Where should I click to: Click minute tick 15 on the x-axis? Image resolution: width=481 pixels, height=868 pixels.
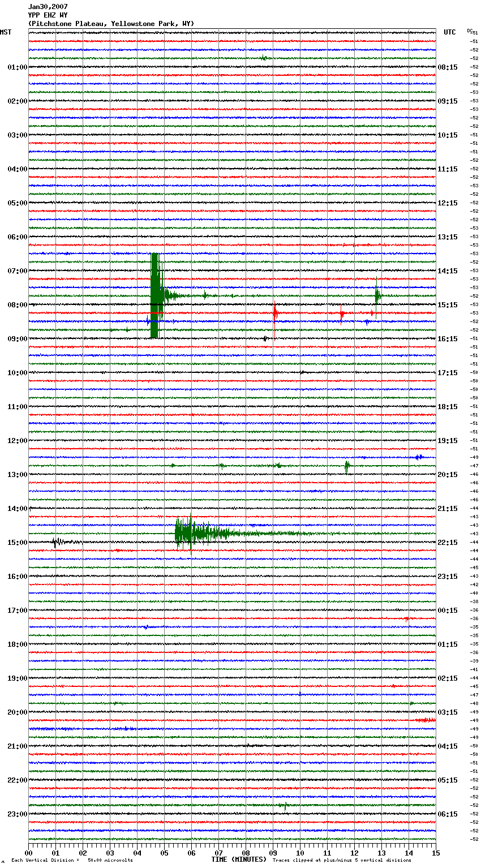click(x=436, y=853)
